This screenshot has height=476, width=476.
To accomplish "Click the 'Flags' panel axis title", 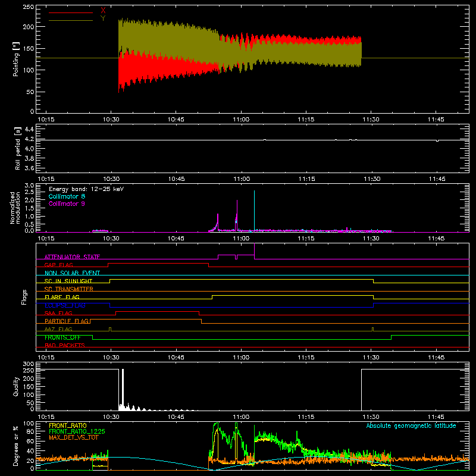I will (x=24, y=297).
